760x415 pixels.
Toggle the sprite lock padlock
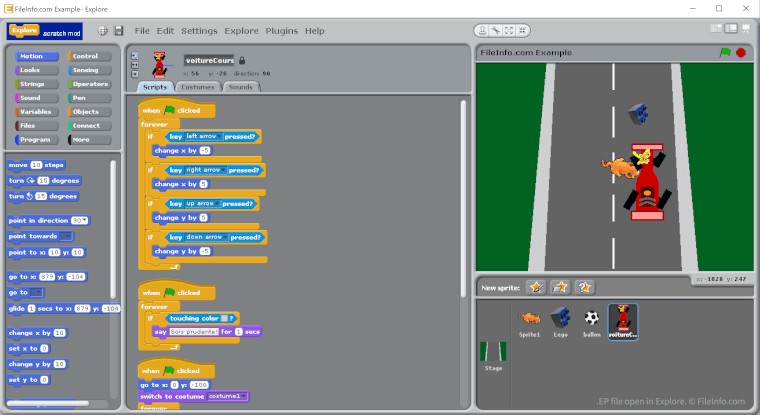click(x=242, y=60)
